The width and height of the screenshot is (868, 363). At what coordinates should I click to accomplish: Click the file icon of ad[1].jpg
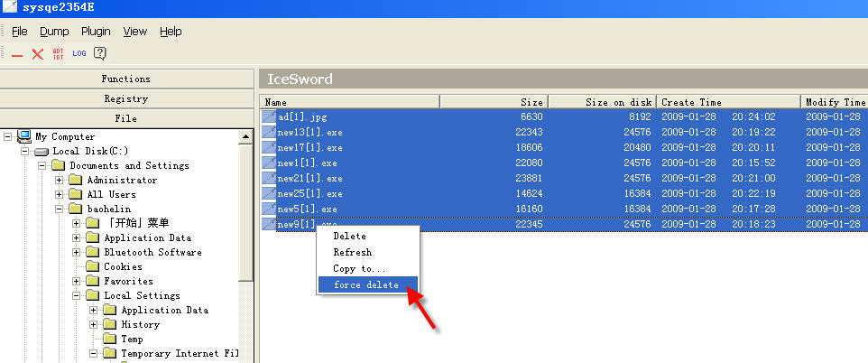pyautogui.click(x=269, y=116)
